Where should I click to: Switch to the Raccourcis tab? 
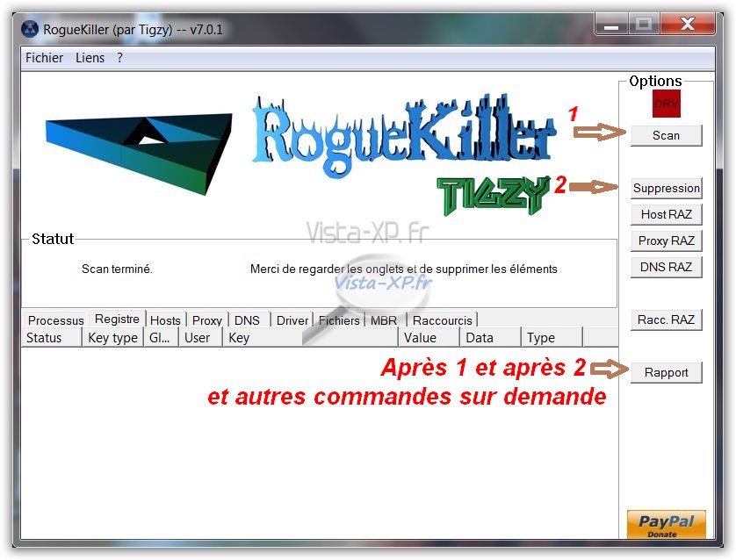(x=442, y=320)
